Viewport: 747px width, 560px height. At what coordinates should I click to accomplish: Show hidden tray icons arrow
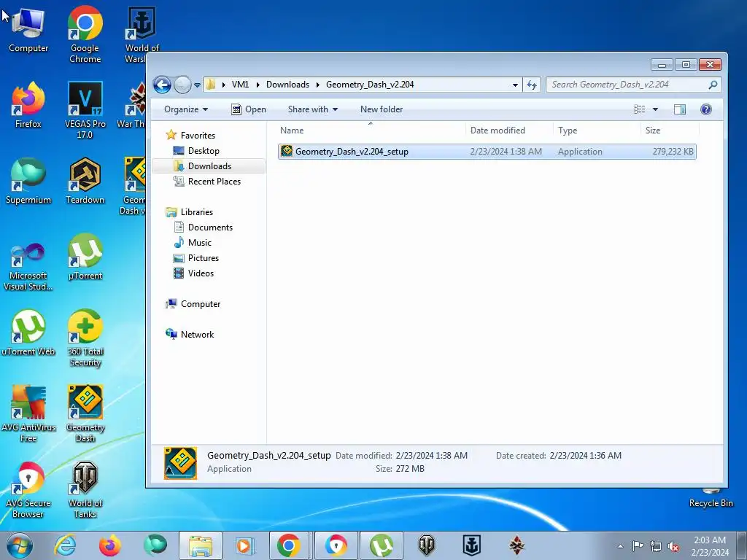pyautogui.click(x=620, y=546)
